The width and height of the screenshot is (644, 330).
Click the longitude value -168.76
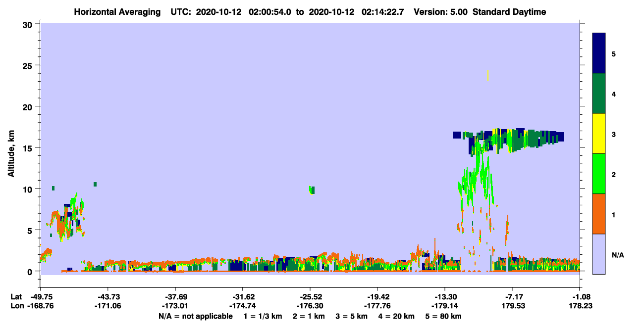click(41, 306)
